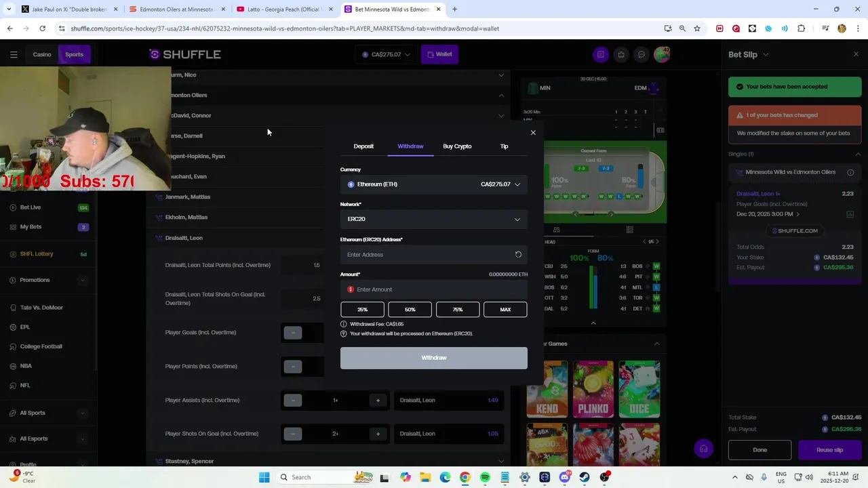868x488 pixels.
Task: Close the wallet modal
Action: pyautogui.click(x=533, y=133)
